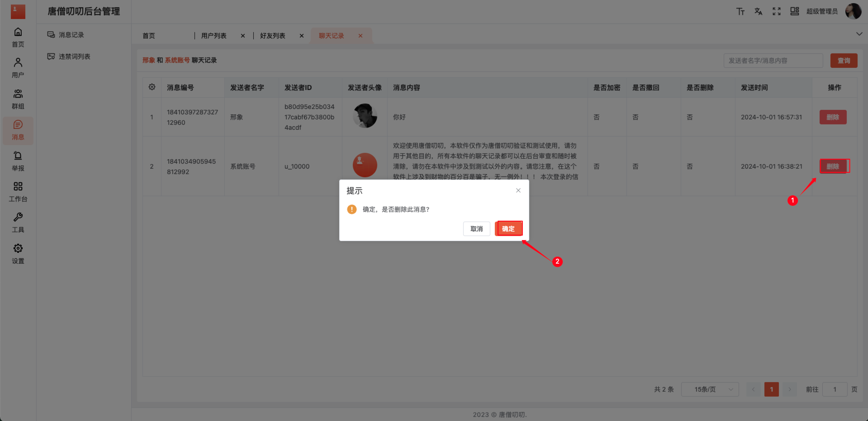The height and width of the screenshot is (421, 868).
Task: Open the font size adjustment icon
Action: coord(740,11)
